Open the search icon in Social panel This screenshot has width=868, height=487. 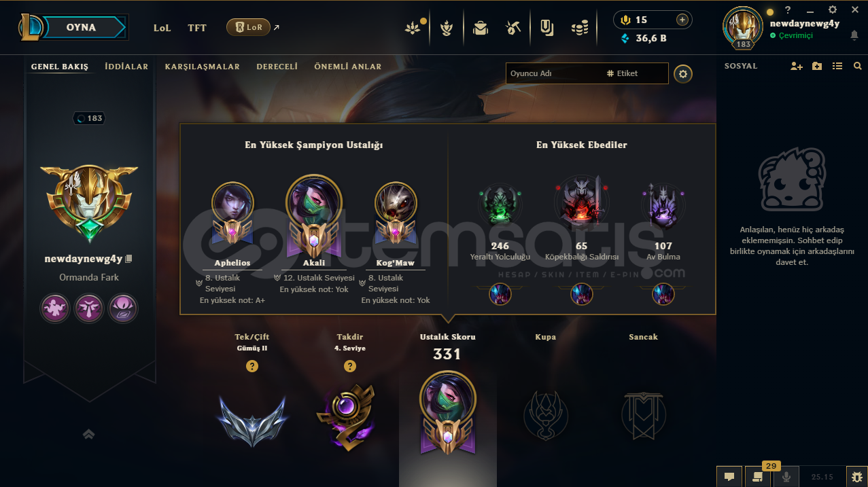click(858, 66)
